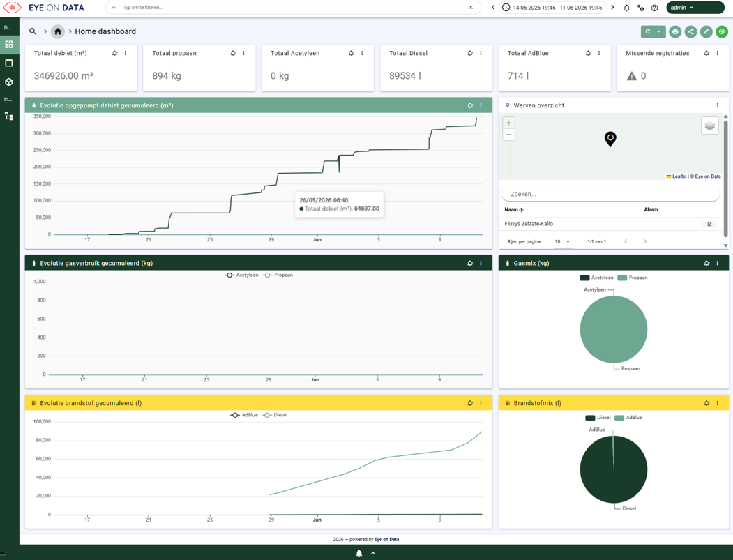The height and width of the screenshot is (560, 733).
Task: Open more options on Totaal debiet card
Action: pyautogui.click(x=126, y=53)
